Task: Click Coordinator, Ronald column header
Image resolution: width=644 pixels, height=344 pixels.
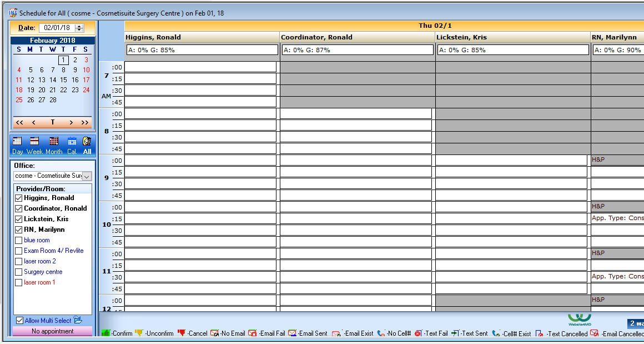Action: tap(358, 37)
